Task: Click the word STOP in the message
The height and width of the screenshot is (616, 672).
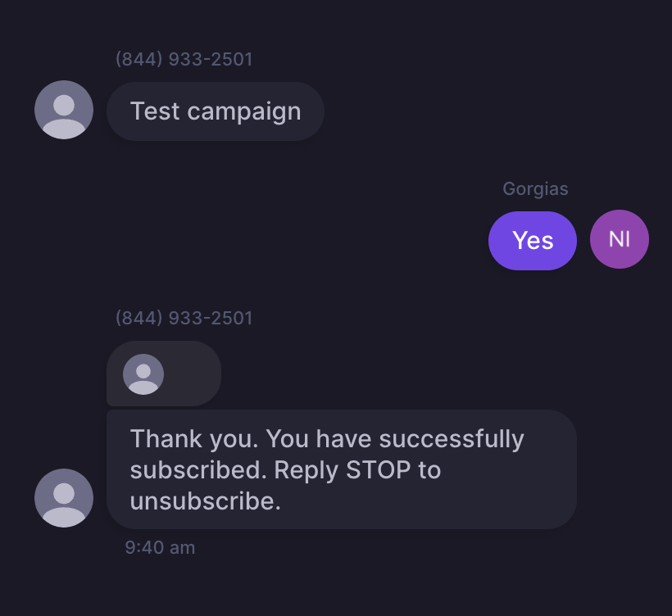Action: pyautogui.click(x=379, y=470)
